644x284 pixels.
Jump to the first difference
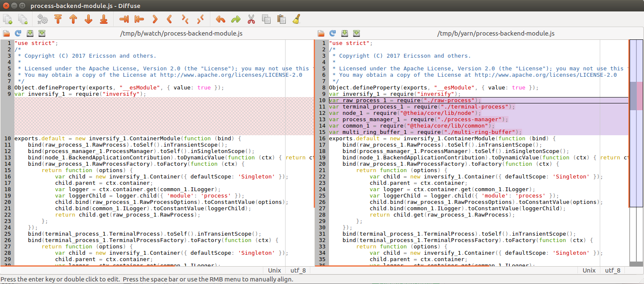(x=58, y=19)
